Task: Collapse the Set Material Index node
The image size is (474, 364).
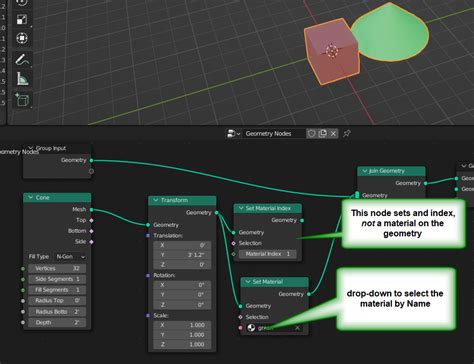Action: click(241, 208)
